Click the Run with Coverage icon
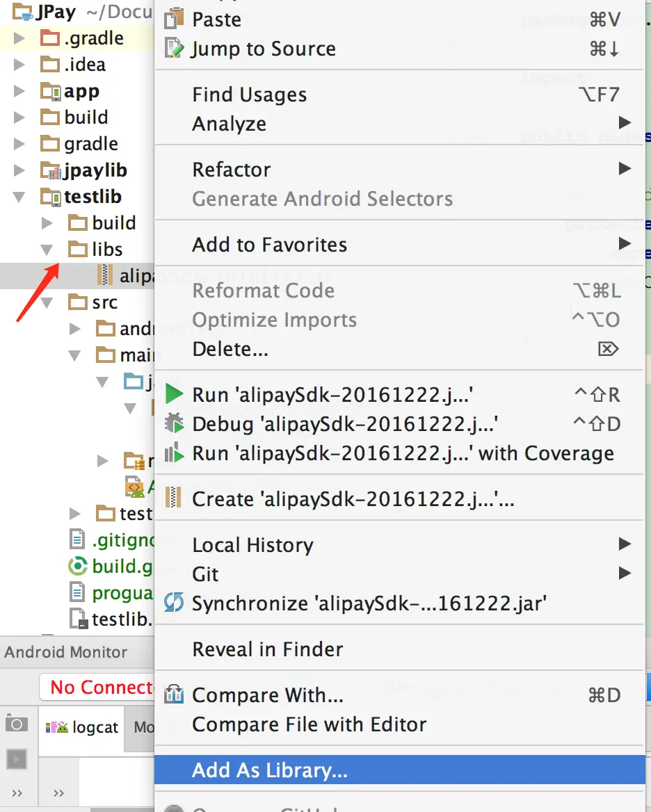The height and width of the screenshot is (812, 651). pyautogui.click(x=174, y=453)
